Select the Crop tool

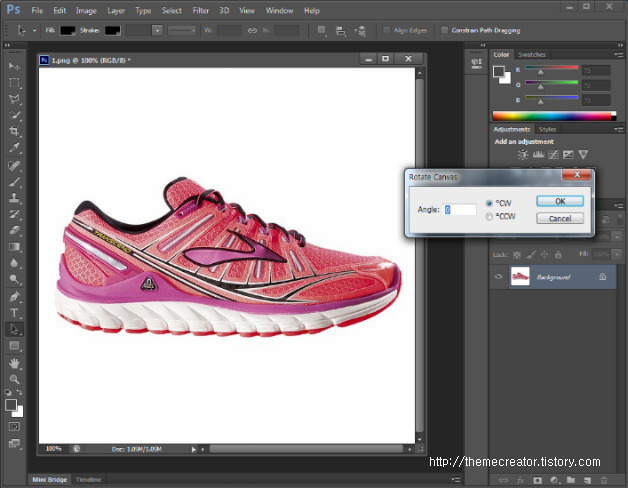[x=14, y=131]
